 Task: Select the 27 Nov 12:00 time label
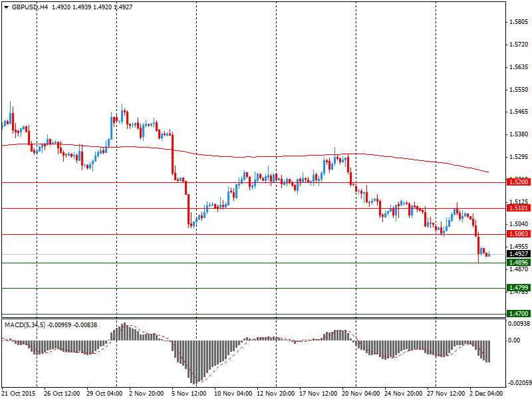pos(446,394)
